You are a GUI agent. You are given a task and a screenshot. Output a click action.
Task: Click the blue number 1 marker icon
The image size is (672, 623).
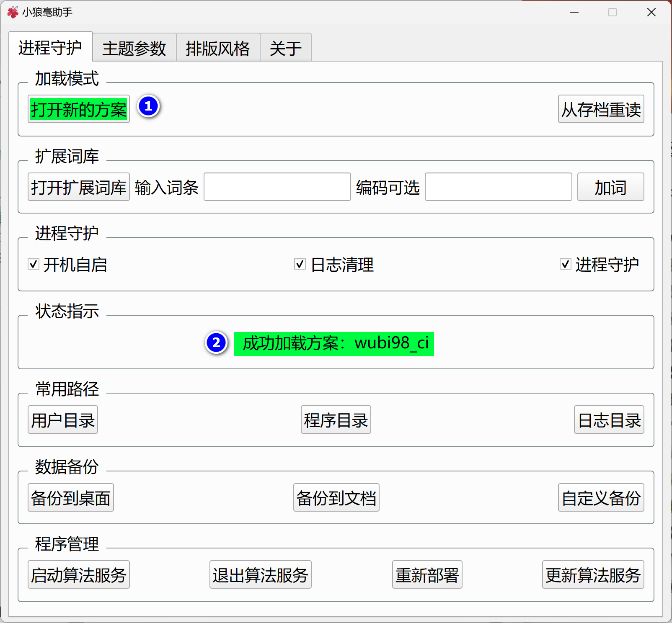148,106
